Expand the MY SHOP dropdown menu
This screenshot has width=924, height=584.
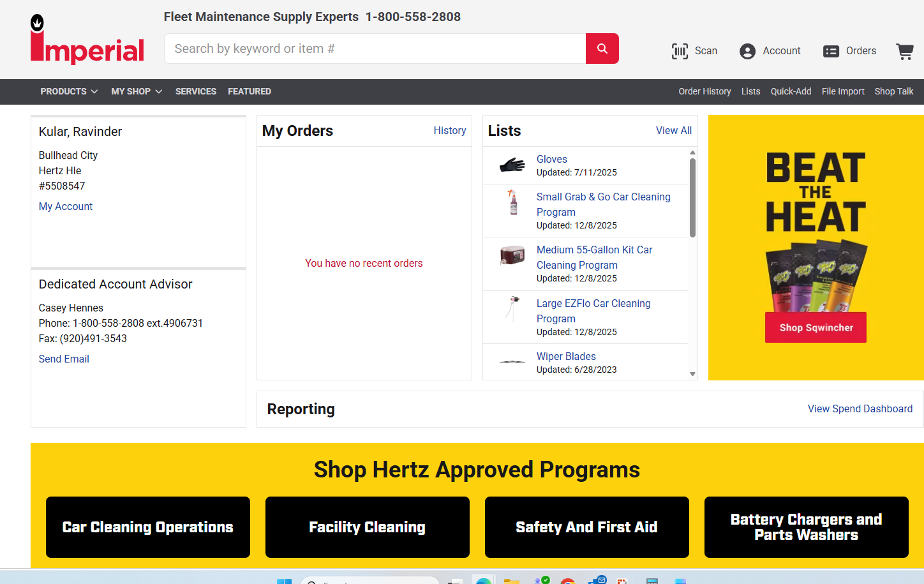coord(137,91)
